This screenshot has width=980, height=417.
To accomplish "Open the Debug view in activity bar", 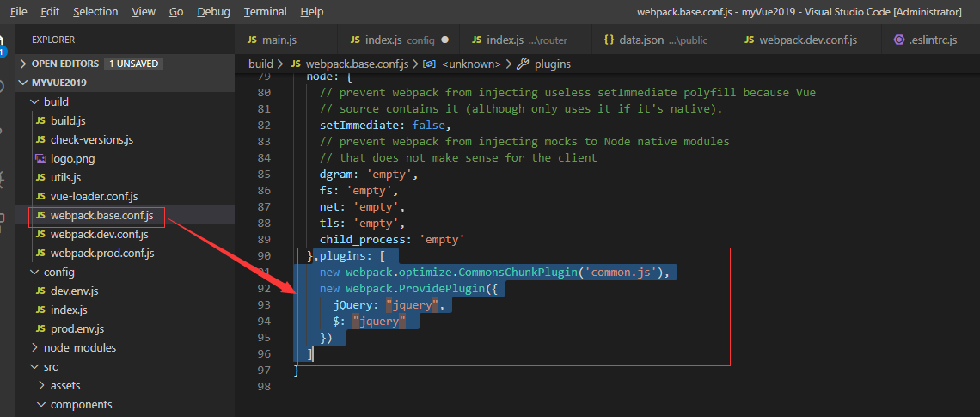I will click(3, 179).
